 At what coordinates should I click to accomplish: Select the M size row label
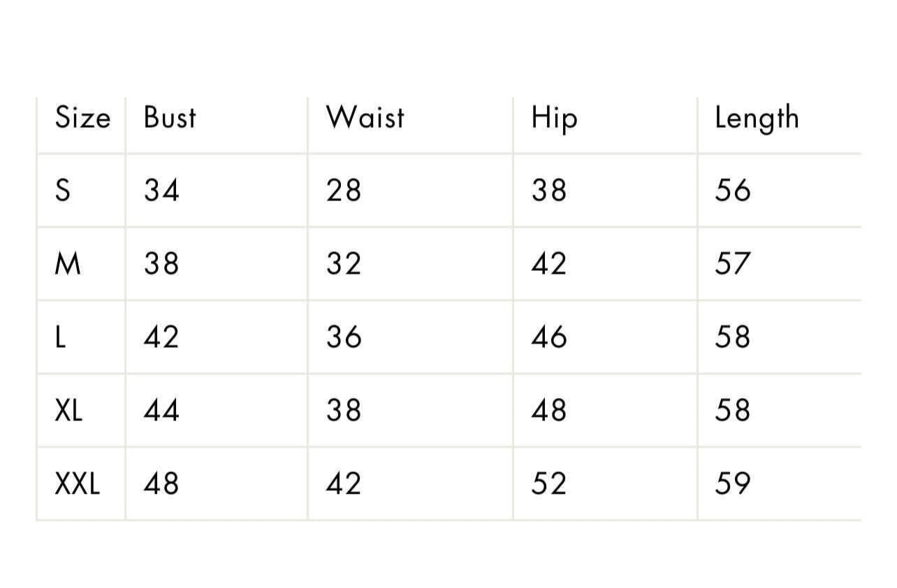68,264
